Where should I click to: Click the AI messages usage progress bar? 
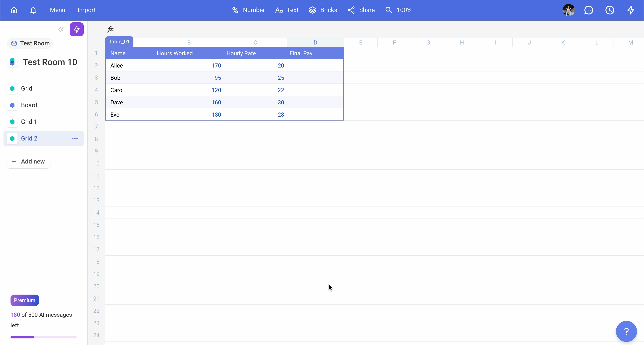click(x=44, y=337)
